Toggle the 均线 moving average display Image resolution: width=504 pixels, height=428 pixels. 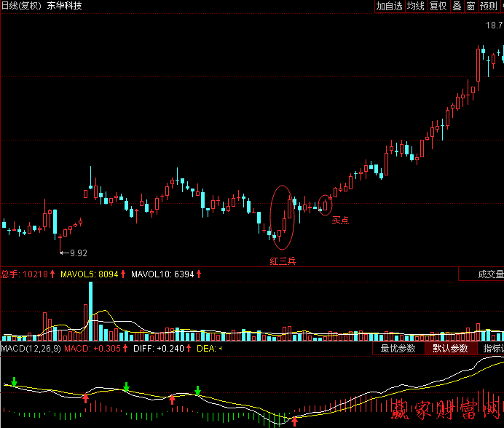(x=415, y=7)
